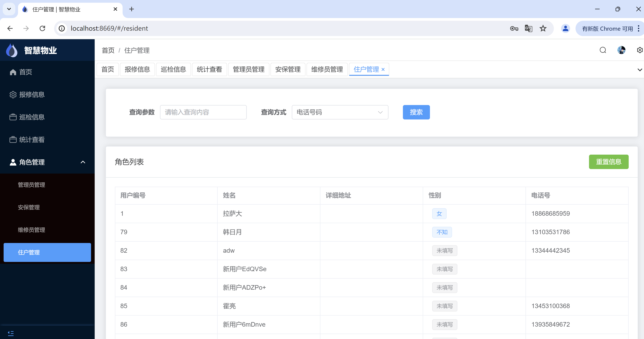Image resolution: width=644 pixels, height=339 pixels.
Task: Focus the 查询参数 input field
Action: pos(203,112)
